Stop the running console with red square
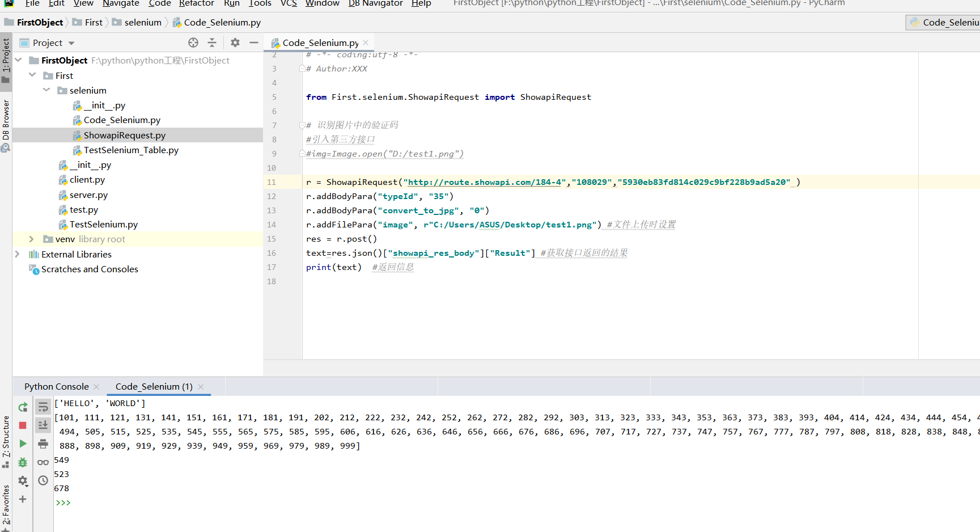 (23, 425)
